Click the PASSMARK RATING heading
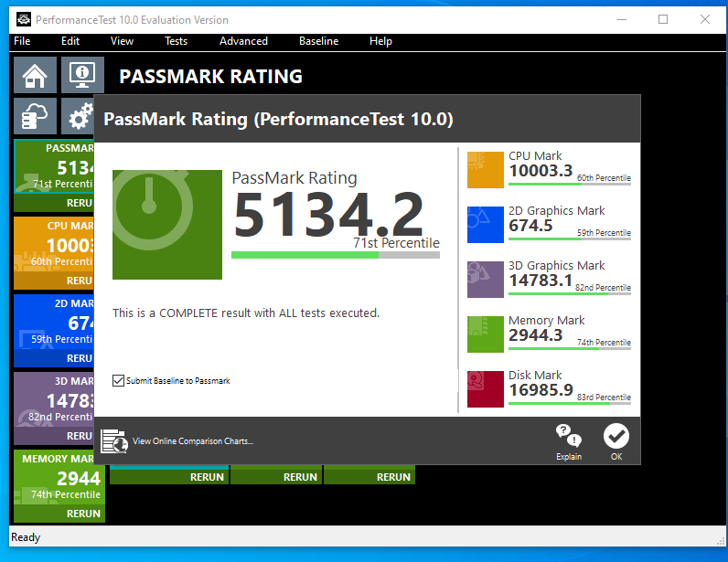Image resolution: width=728 pixels, height=562 pixels. coord(210,77)
